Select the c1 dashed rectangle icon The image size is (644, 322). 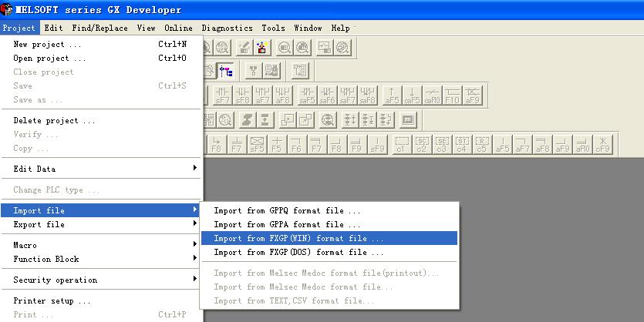coord(401,144)
